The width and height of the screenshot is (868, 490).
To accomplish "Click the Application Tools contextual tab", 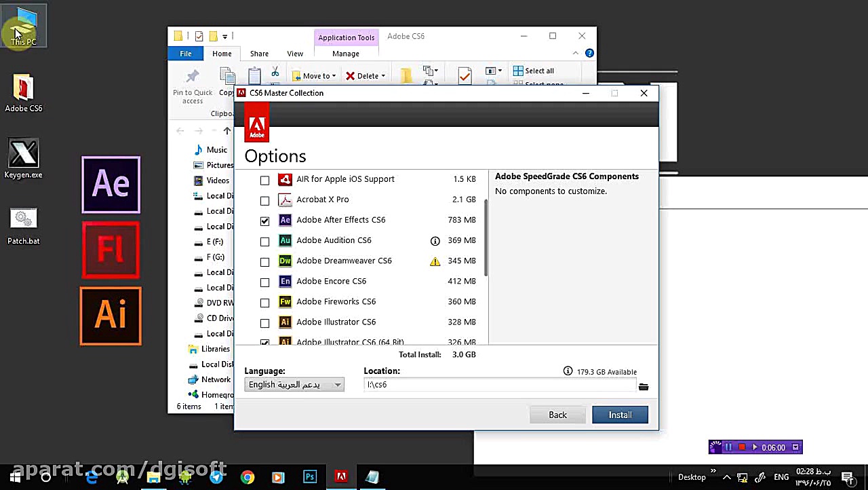I will coord(346,37).
